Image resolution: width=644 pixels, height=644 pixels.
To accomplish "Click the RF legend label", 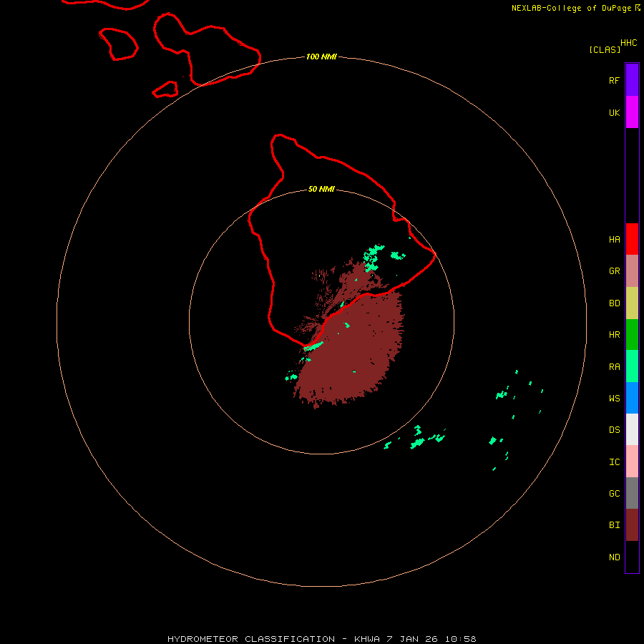I will [x=614, y=81].
